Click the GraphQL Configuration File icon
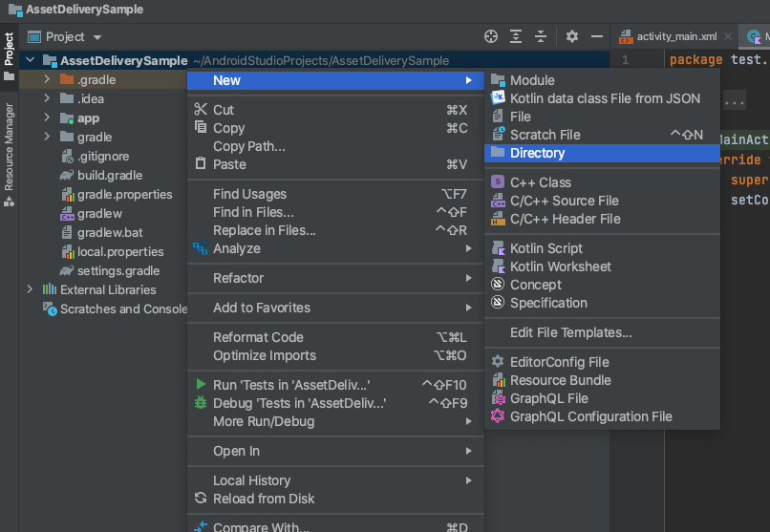Screen dimensions: 770x532 (x=498, y=416)
